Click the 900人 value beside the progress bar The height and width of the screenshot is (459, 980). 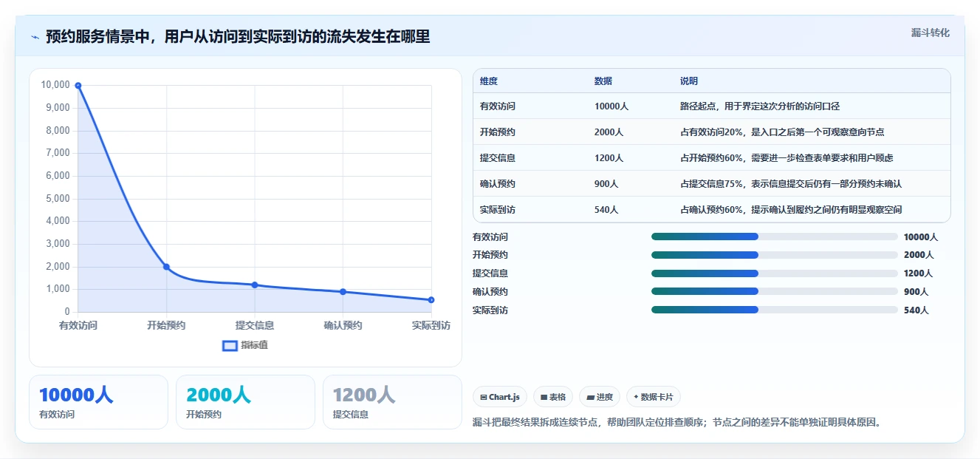pyautogui.click(x=916, y=292)
